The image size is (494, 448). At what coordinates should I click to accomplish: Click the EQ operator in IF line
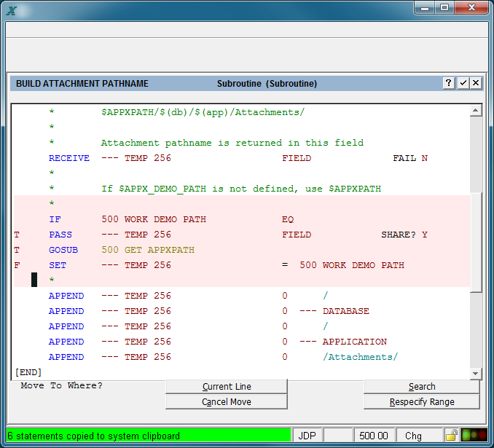point(288,219)
